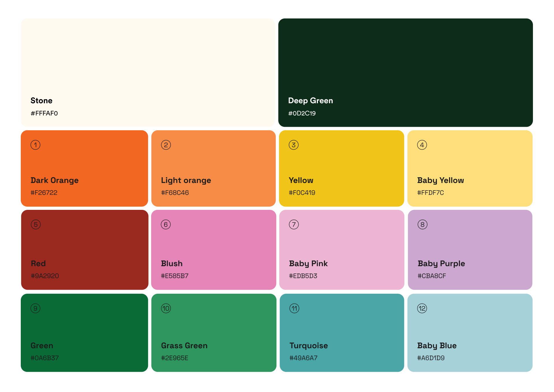The image size is (554, 392).
Task: Select the Dark Orange swatch card
Action: coord(84,168)
